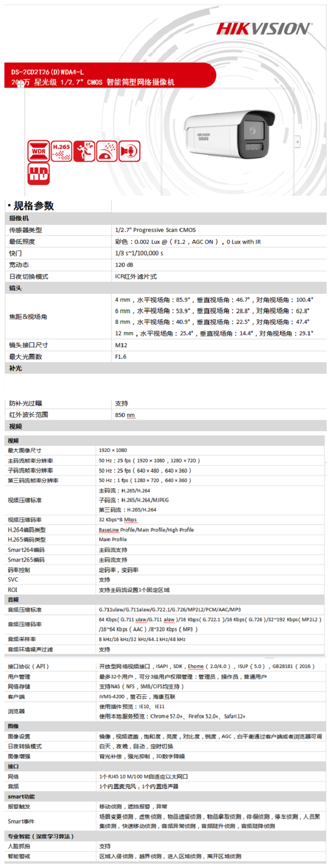Click the '焦距&视场角' label
331x868 pixels.
click(x=28, y=317)
